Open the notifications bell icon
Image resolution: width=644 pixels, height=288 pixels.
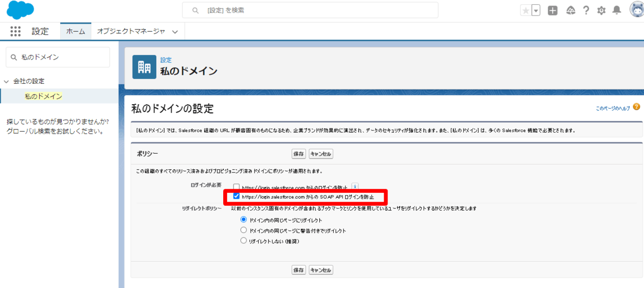617,10
